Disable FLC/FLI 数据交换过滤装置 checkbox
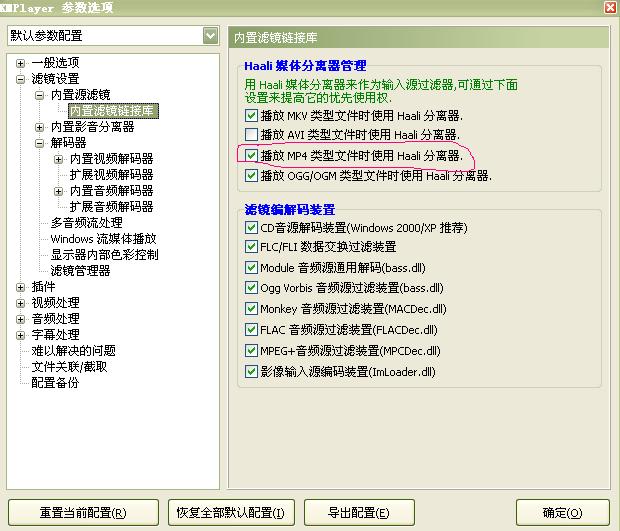Viewport: 620px width, 531px height. coord(251,247)
